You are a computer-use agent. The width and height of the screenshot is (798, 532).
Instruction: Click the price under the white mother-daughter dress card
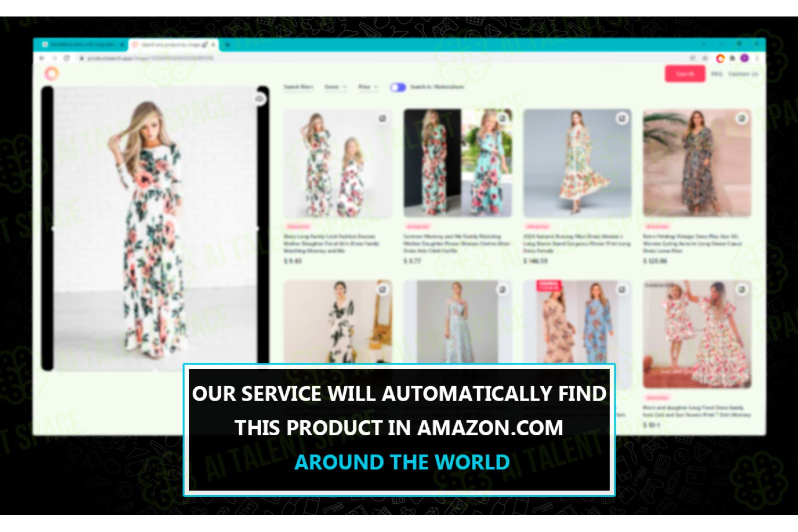pos(293,261)
